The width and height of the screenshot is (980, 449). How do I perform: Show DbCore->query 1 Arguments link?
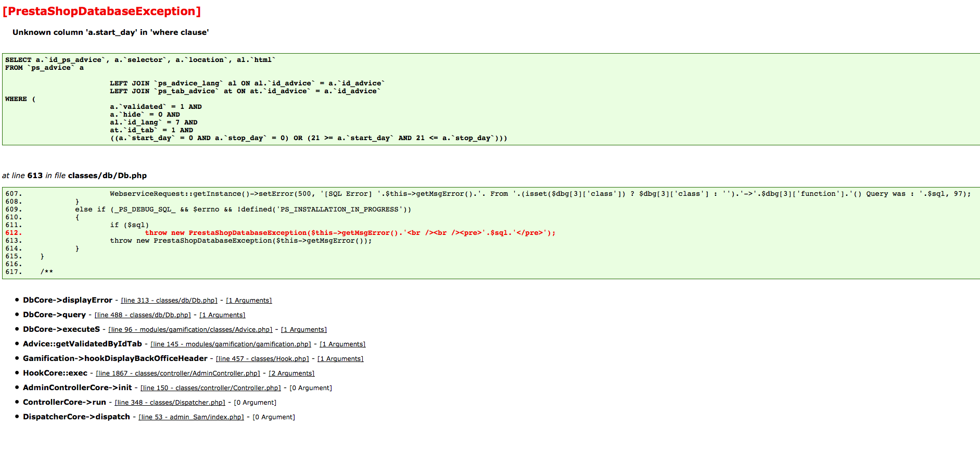pos(222,315)
